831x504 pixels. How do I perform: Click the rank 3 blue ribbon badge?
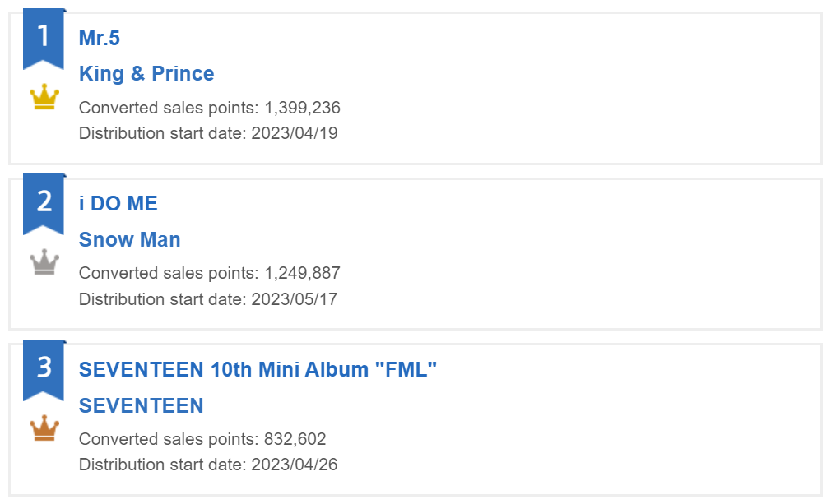click(x=44, y=370)
